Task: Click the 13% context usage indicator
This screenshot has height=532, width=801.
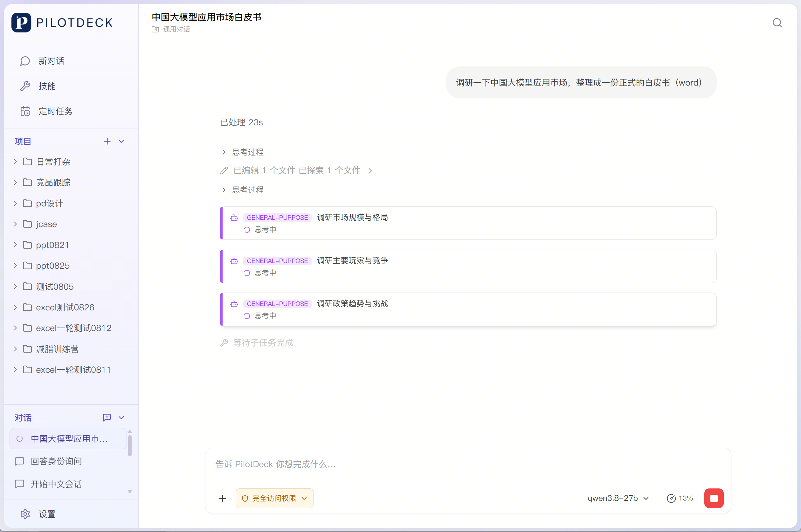Action: 680,498
